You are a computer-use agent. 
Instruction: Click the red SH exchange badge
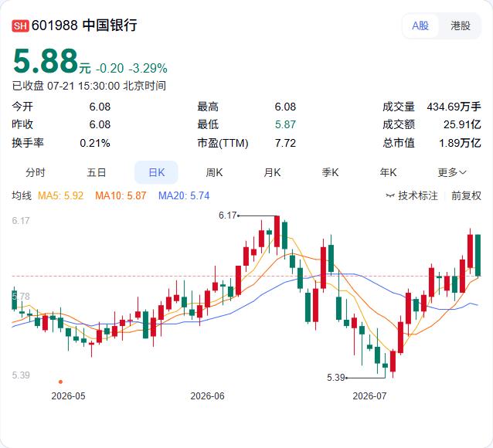[x=20, y=25]
